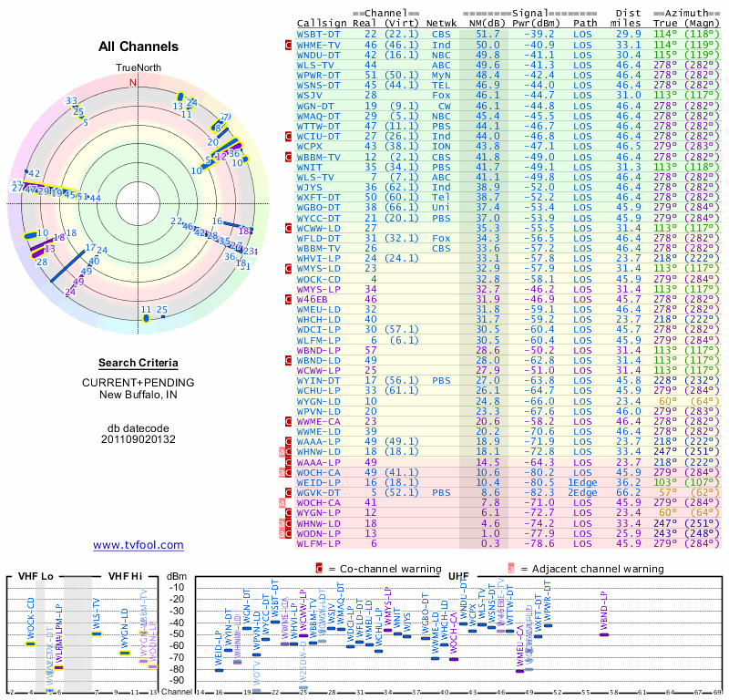Screen dimensions: 729x700
Task: Click the warning icons beside WODN-LP
Action: coord(285,533)
